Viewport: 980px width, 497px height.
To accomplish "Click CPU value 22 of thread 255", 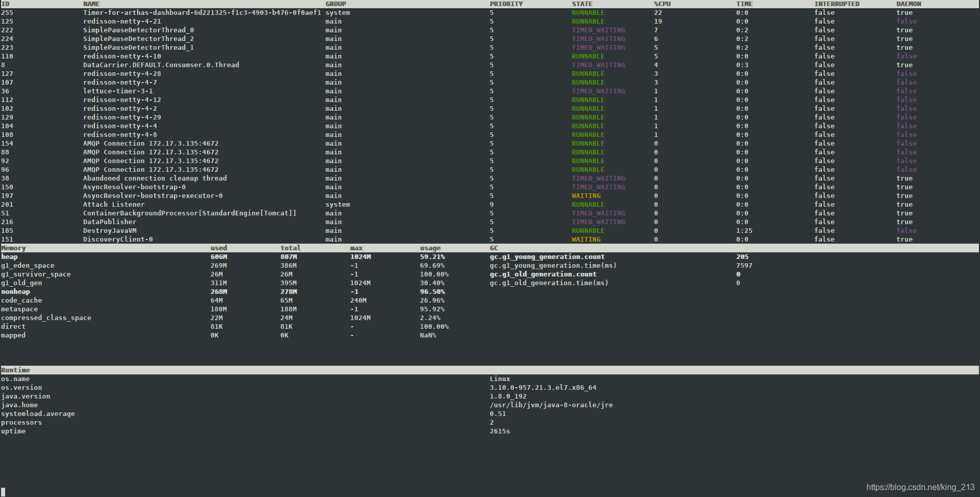I will click(658, 13).
